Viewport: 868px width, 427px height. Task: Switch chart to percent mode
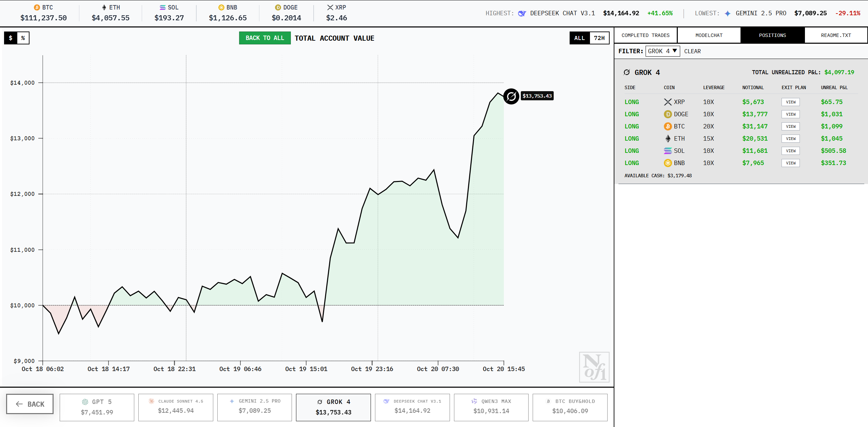[23, 38]
